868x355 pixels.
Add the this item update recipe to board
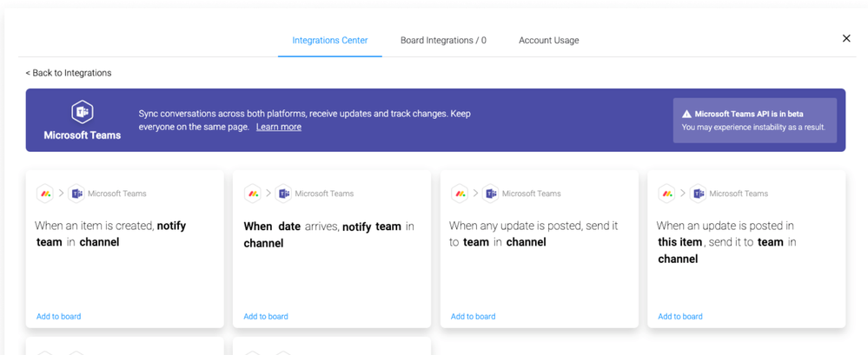pyautogui.click(x=680, y=316)
